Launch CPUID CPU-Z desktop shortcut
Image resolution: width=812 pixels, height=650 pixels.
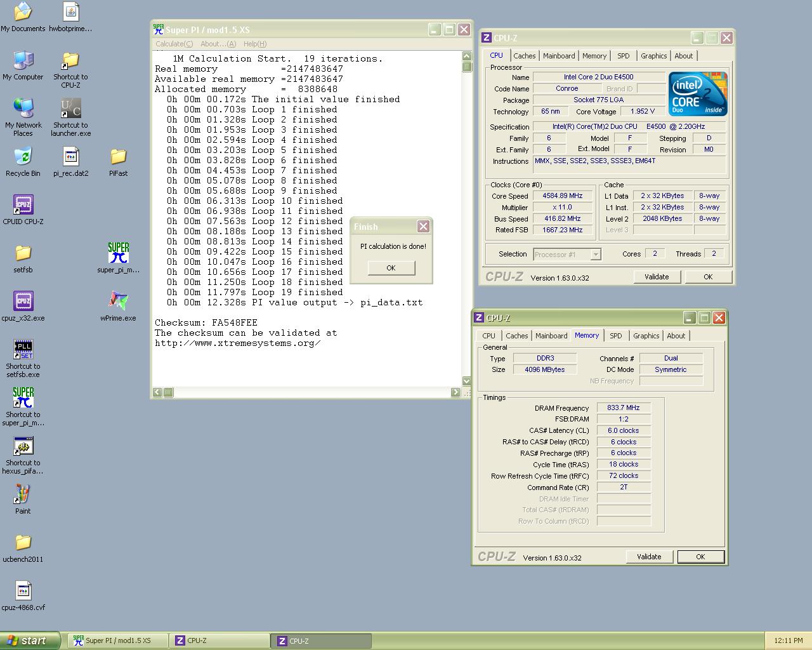click(x=23, y=210)
